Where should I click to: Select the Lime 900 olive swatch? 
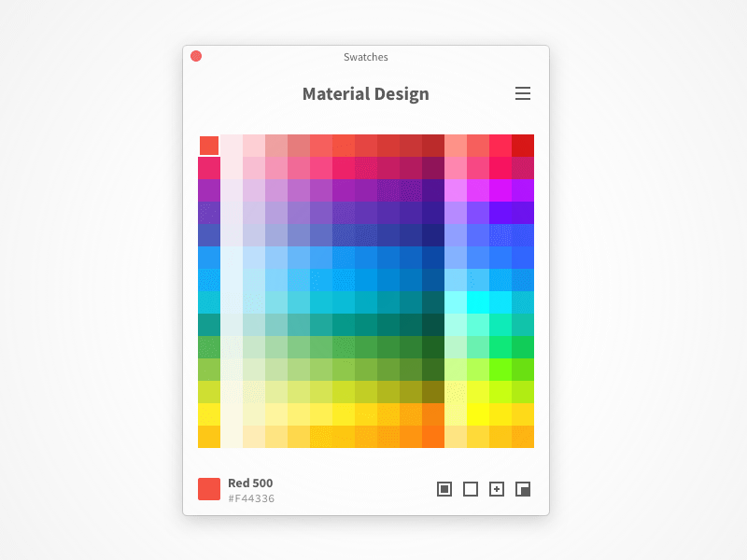point(433,391)
